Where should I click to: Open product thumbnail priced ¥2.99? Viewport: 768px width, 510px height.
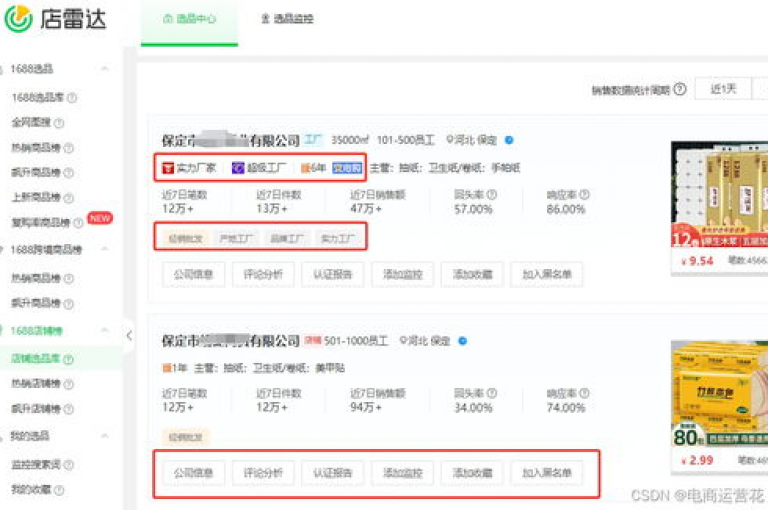(720, 393)
